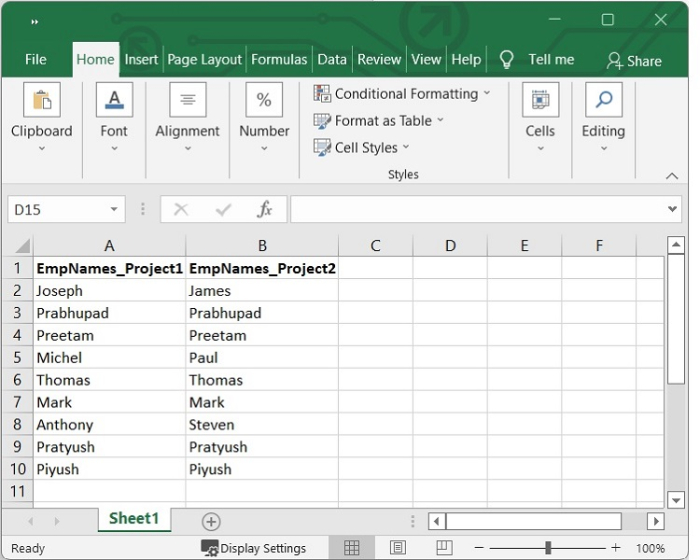Switch to Page Layout view

(397, 548)
